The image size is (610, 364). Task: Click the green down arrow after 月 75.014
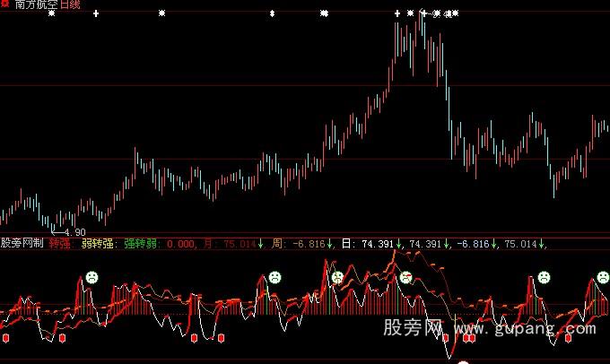tap(260, 244)
